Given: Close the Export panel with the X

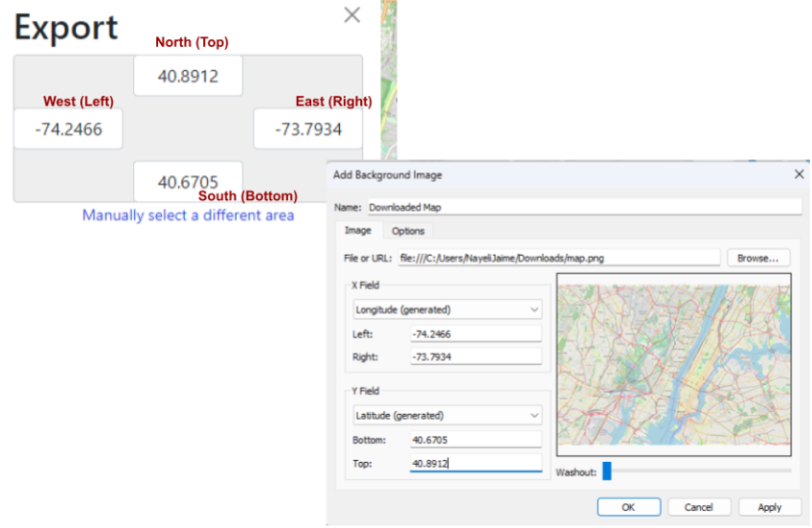Looking at the screenshot, I should (352, 14).
